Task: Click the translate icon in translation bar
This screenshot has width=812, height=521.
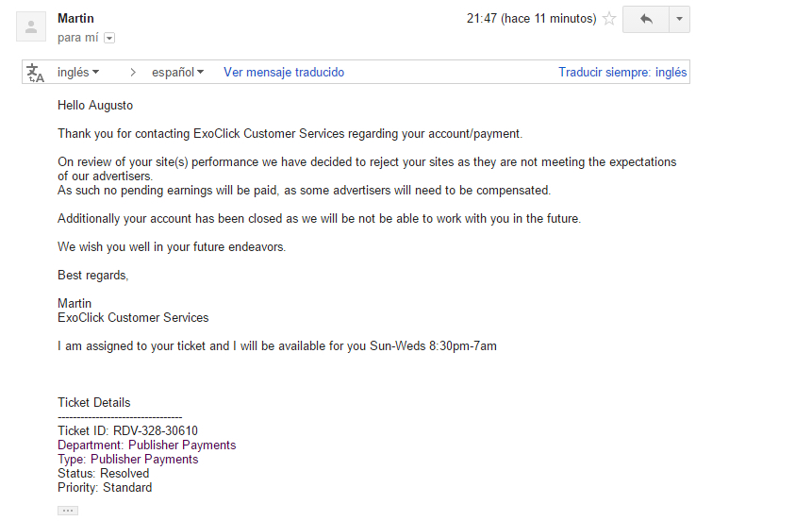Action: (35, 73)
